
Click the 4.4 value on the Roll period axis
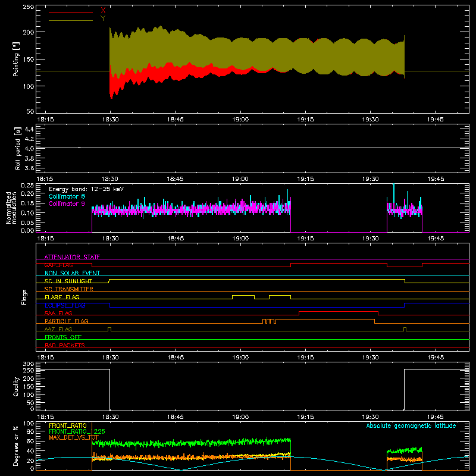[29, 129]
